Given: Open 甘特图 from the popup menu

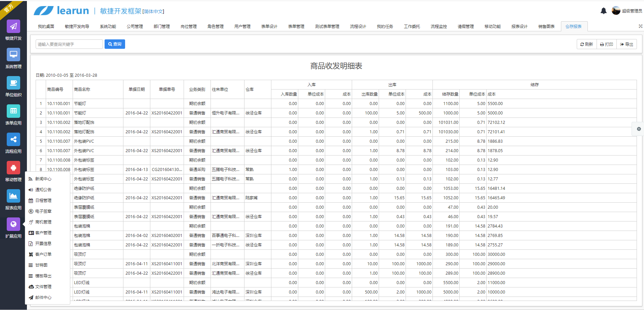Looking at the screenshot, I should click(x=39, y=265).
